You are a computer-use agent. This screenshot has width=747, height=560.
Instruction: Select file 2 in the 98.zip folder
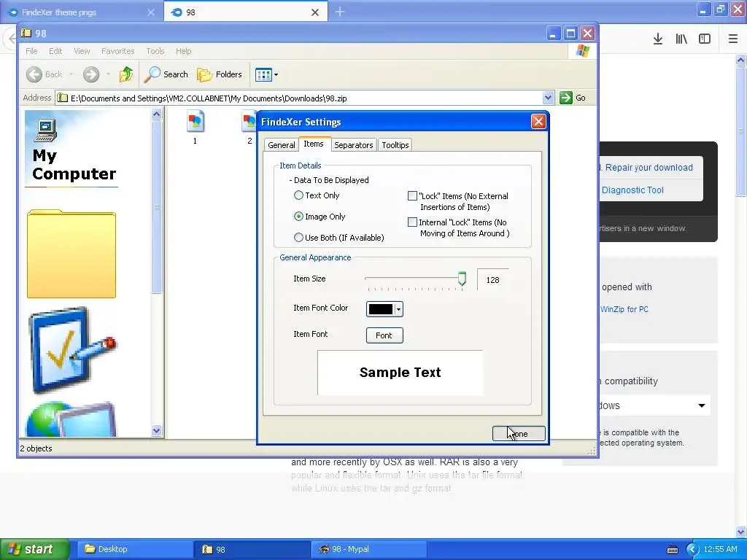(249, 128)
